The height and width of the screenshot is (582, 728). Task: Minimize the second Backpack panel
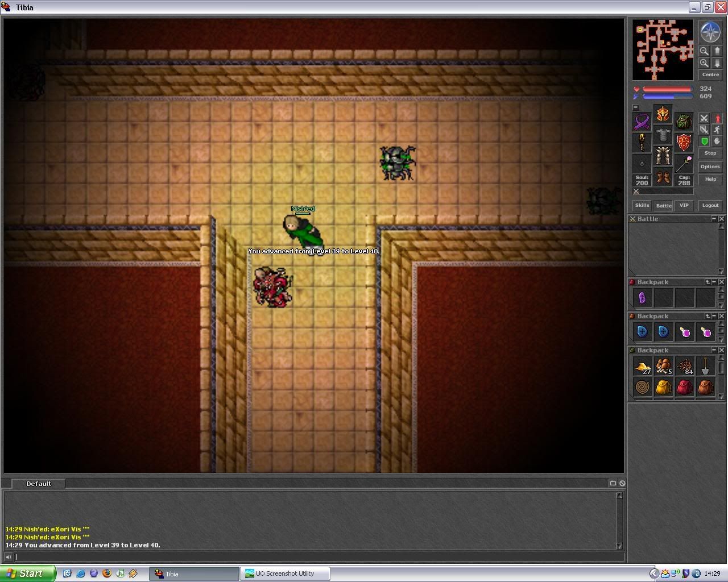pyautogui.click(x=714, y=316)
